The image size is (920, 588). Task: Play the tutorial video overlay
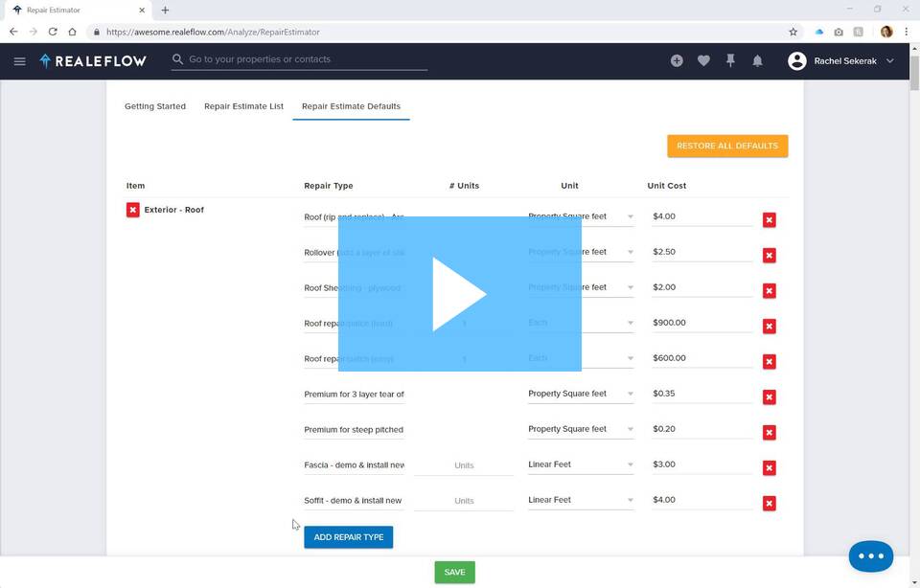460,294
